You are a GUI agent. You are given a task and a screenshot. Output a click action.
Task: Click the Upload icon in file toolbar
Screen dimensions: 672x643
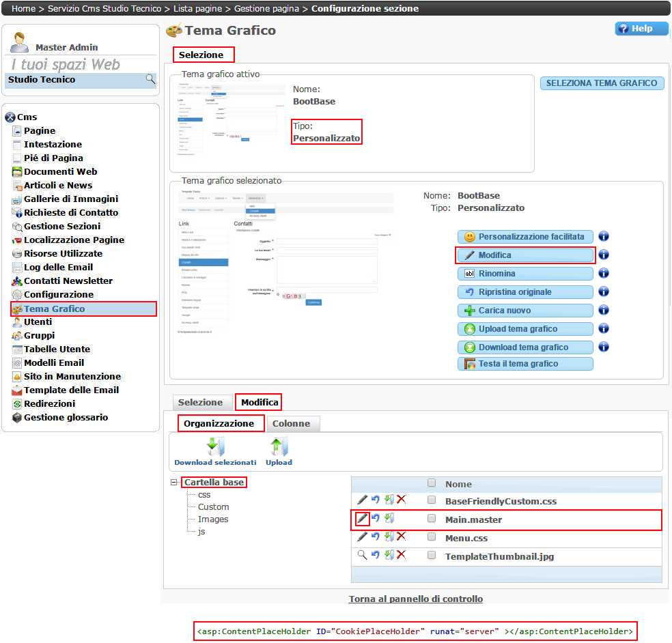[279, 447]
